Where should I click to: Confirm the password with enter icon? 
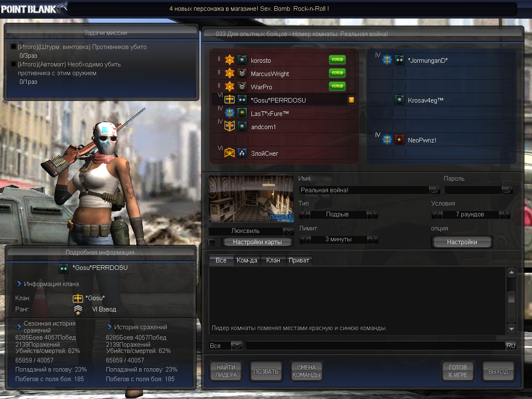click(507, 190)
